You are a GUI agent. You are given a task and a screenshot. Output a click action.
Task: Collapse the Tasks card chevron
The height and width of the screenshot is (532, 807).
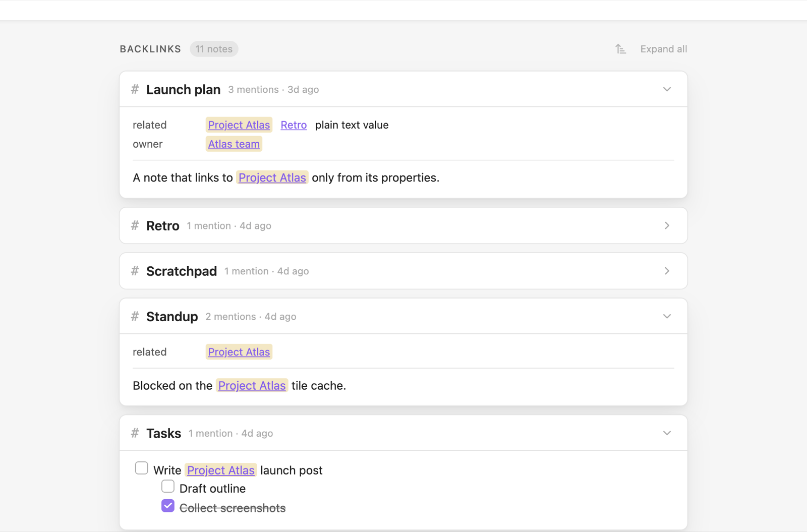(x=667, y=433)
